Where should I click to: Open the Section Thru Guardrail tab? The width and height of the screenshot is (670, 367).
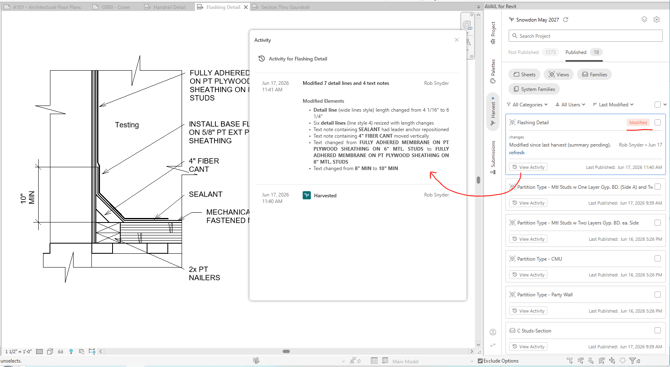point(281,7)
